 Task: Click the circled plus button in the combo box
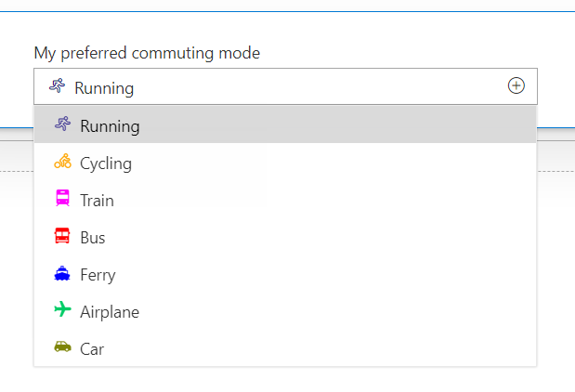coord(516,86)
